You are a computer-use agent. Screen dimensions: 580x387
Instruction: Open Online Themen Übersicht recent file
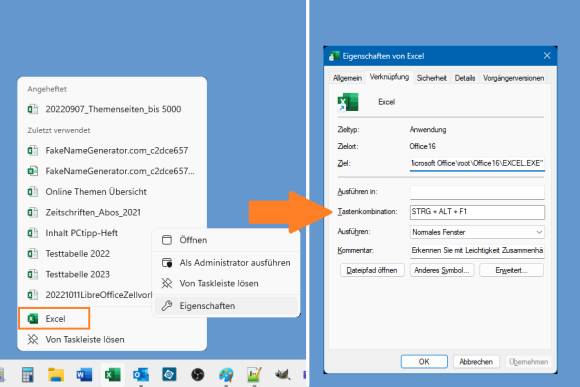pos(112,192)
